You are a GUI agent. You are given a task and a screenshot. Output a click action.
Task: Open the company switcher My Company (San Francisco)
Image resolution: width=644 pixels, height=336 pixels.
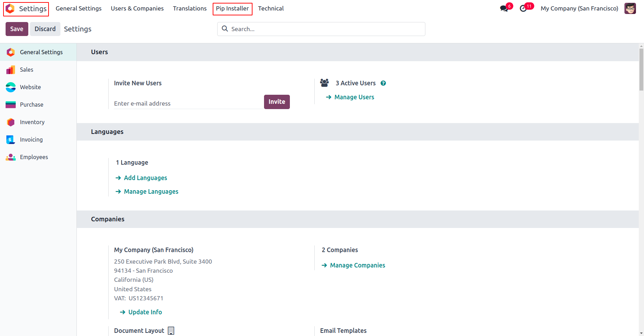tap(579, 8)
